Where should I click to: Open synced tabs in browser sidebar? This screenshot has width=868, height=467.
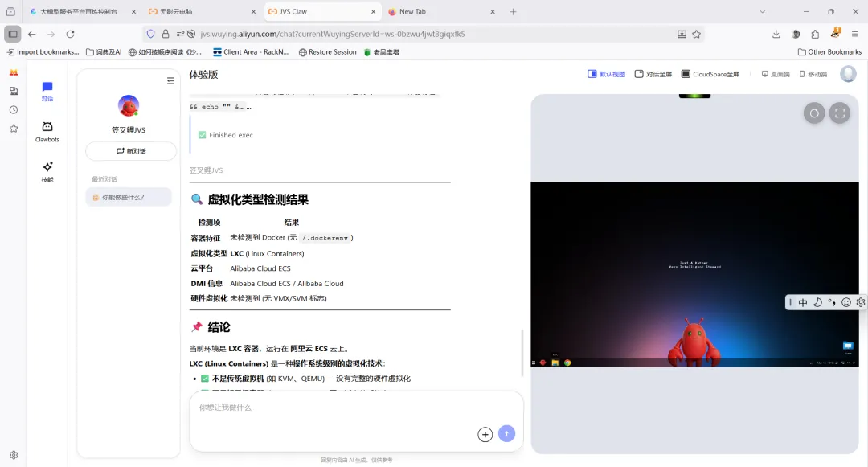pos(14,91)
